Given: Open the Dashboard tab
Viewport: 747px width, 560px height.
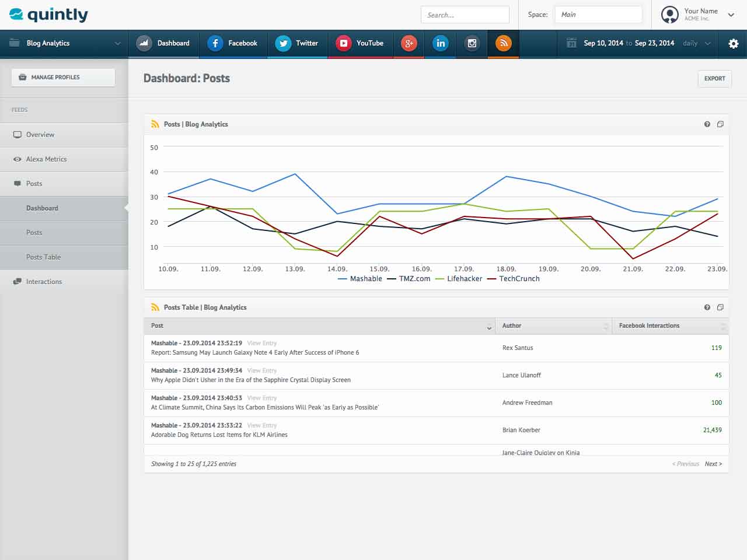Looking at the screenshot, I should pyautogui.click(x=164, y=43).
